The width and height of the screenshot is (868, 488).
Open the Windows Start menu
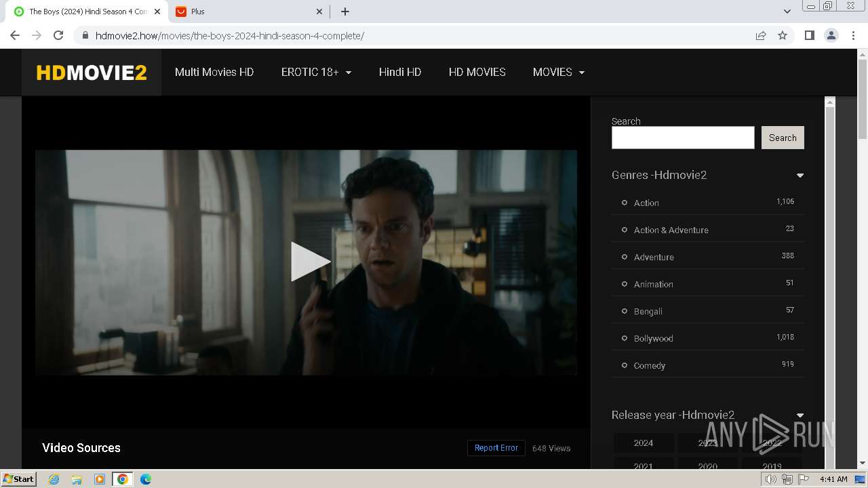(18, 479)
